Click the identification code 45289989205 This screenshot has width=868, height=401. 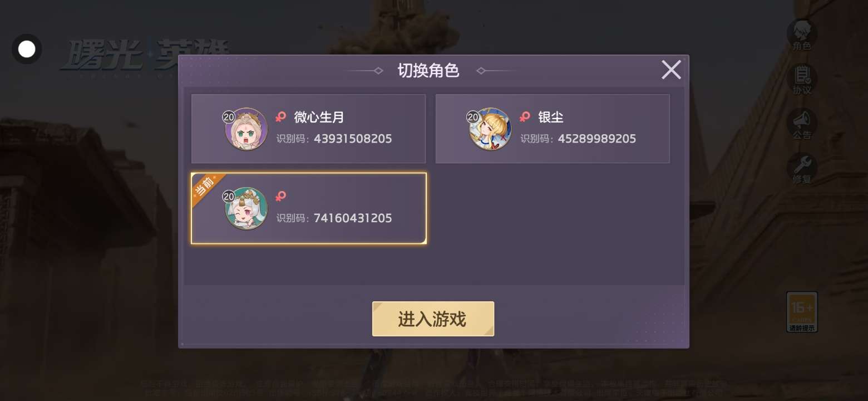[596, 139]
